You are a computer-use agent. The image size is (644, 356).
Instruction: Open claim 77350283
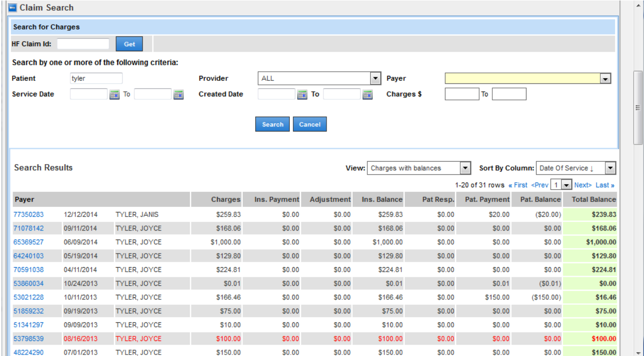click(x=29, y=214)
